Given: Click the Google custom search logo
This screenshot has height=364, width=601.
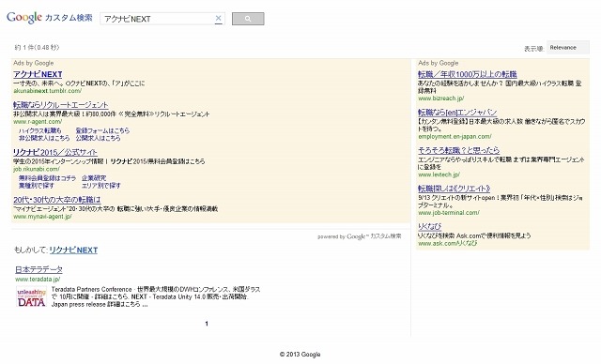Looking at the screenshot, I should [50, 18].
